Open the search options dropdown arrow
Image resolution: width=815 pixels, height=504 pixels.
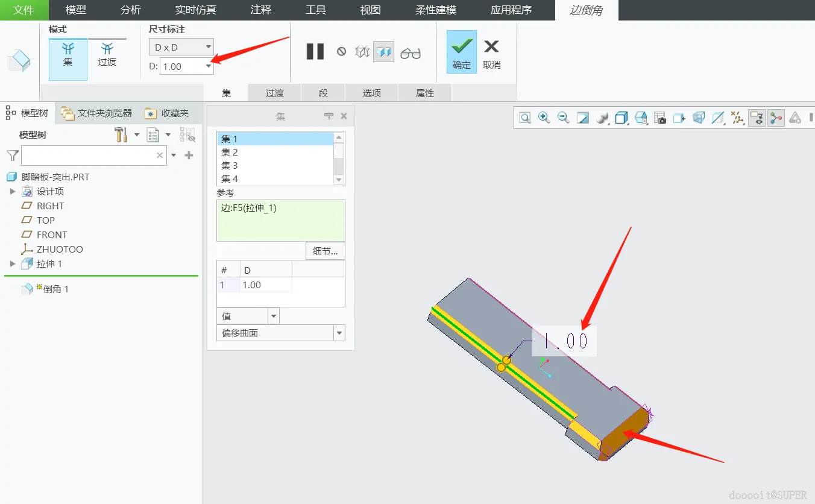point(174,156)
